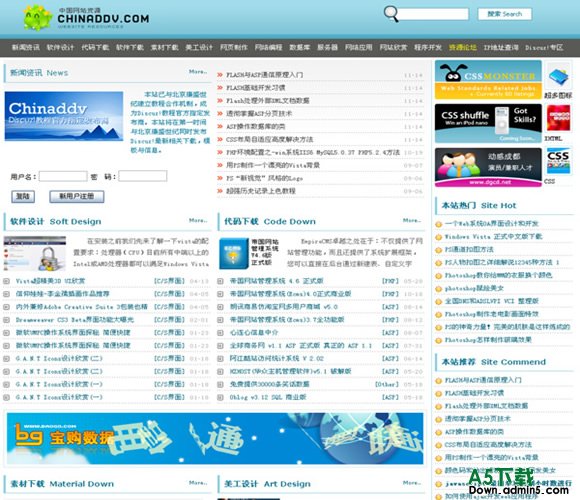Open Oblog v3.12 SQL 商业版 download

tap(268, 398)
